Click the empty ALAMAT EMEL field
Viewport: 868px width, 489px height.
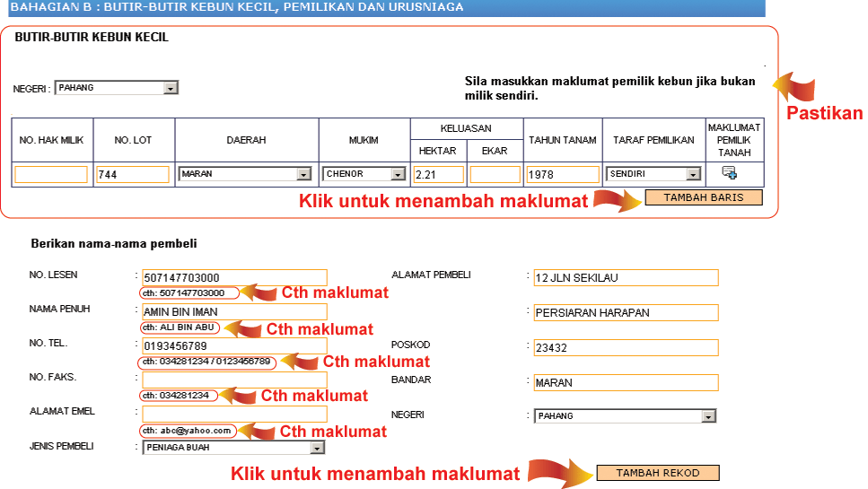coord(234,414)
